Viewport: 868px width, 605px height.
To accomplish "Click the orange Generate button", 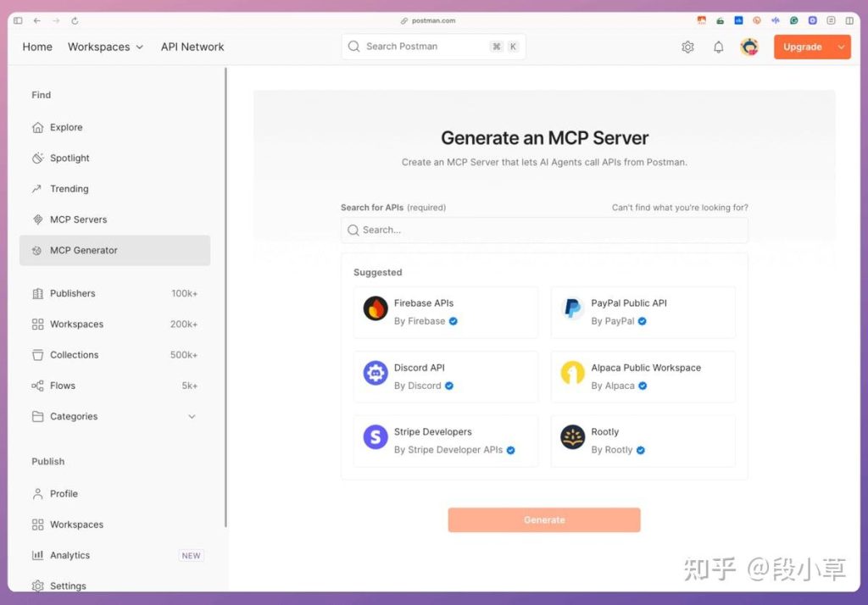I will 543,519.
